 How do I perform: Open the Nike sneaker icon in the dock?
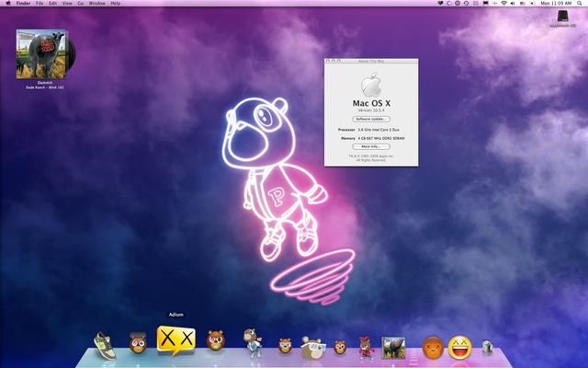105,346
